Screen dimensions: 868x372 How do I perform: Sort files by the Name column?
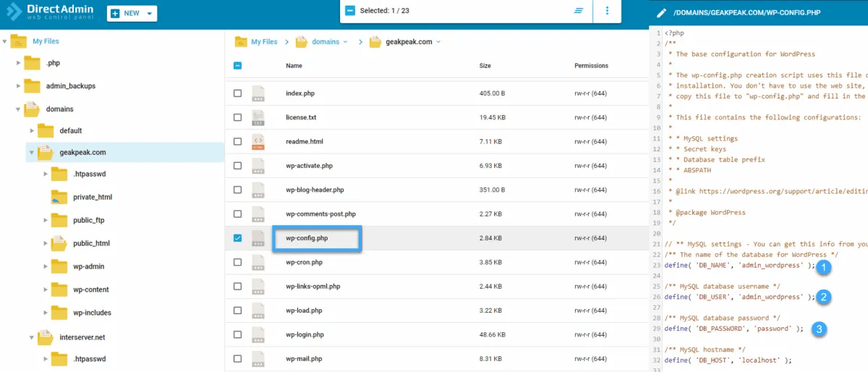tap(294, 66)
